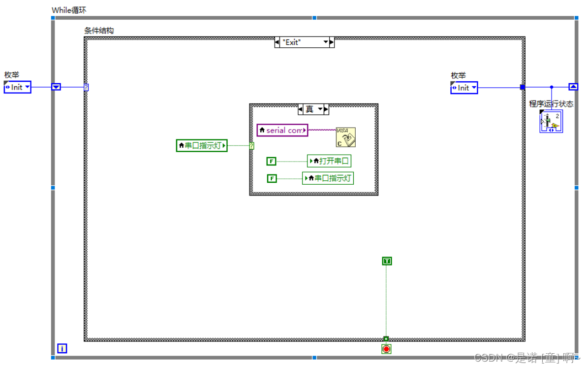This screenshot has height=368, width=588.
Task: Toggle False constant wired to 串口指示灯
Action: click(272, 178)
